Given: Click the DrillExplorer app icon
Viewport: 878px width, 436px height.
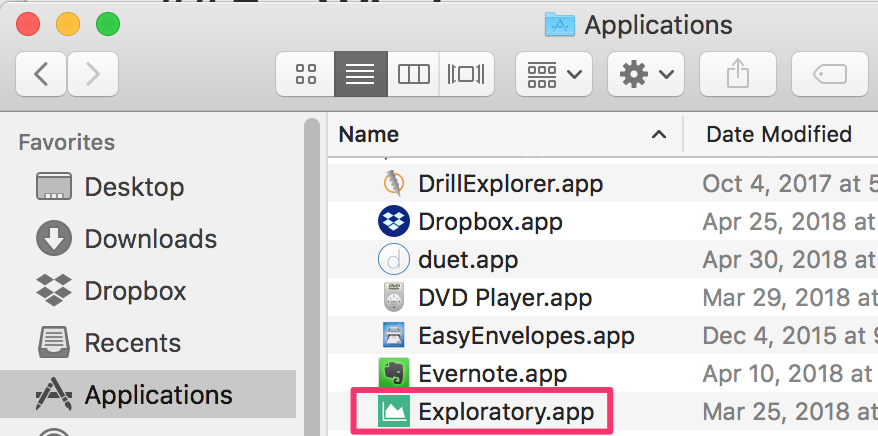Looking at the screenshot, I should click(x=394, y=184).
